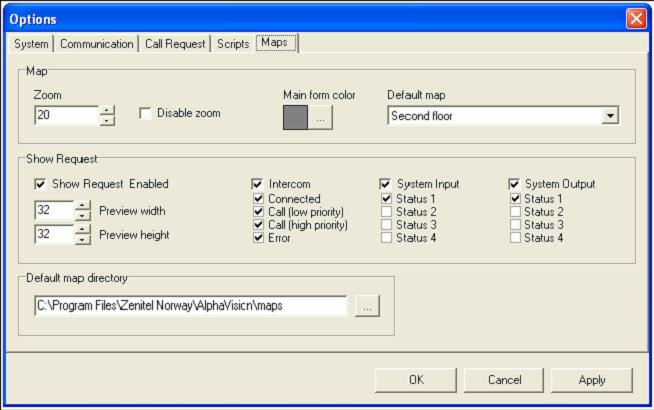Click the Zoom spinner up arrow

coord(108,109)
